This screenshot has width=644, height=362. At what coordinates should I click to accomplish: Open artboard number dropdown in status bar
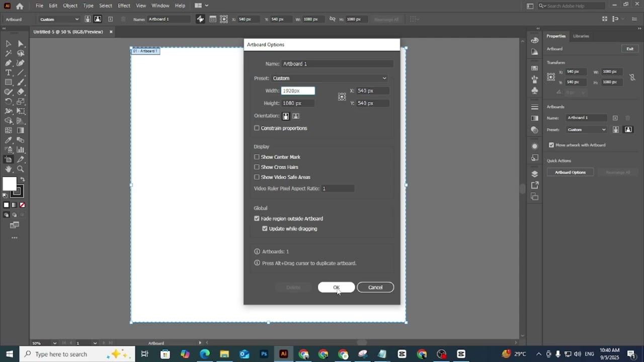click(95, 343)
